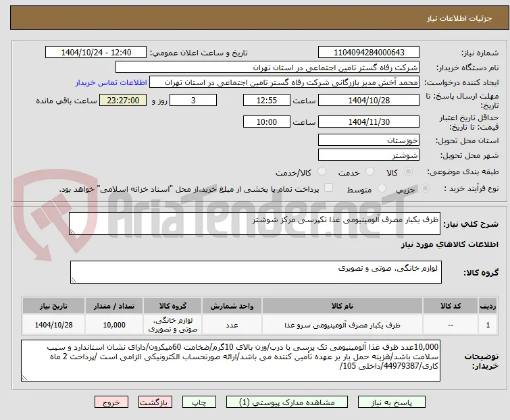This screenshot has width=510, height=420.
Task: Click row number 1 cell
Action: [x=488, y=325]
